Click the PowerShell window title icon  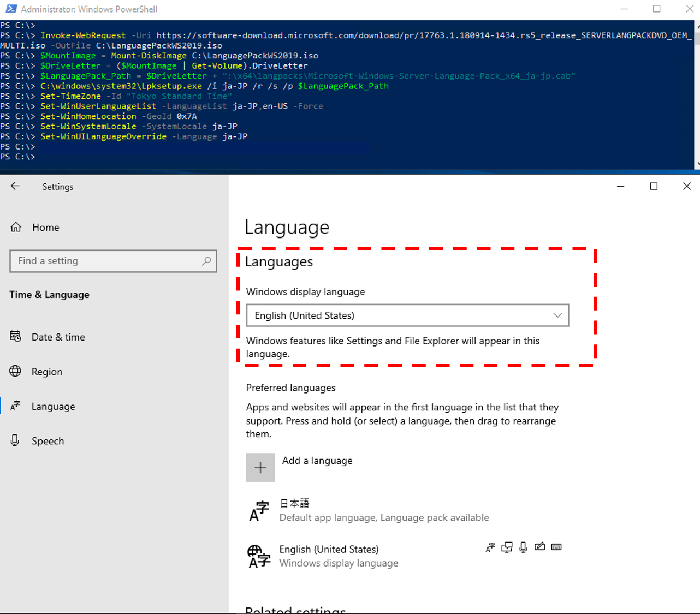[x=10, y=9]
